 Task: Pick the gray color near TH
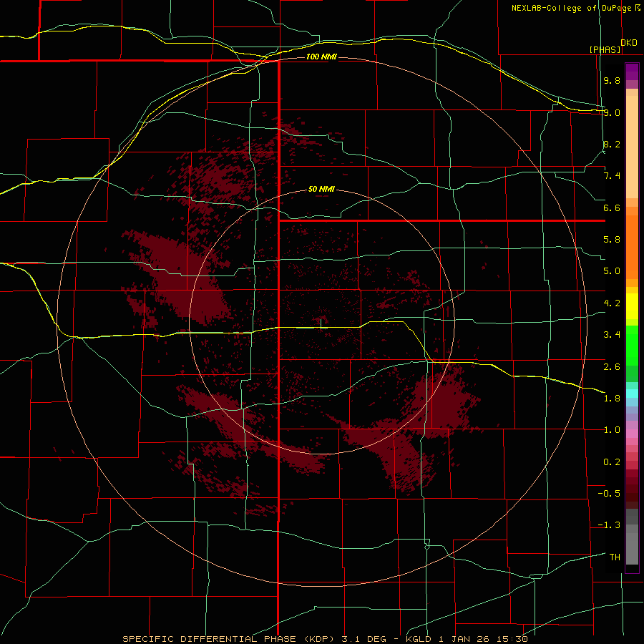pos(632,550)
